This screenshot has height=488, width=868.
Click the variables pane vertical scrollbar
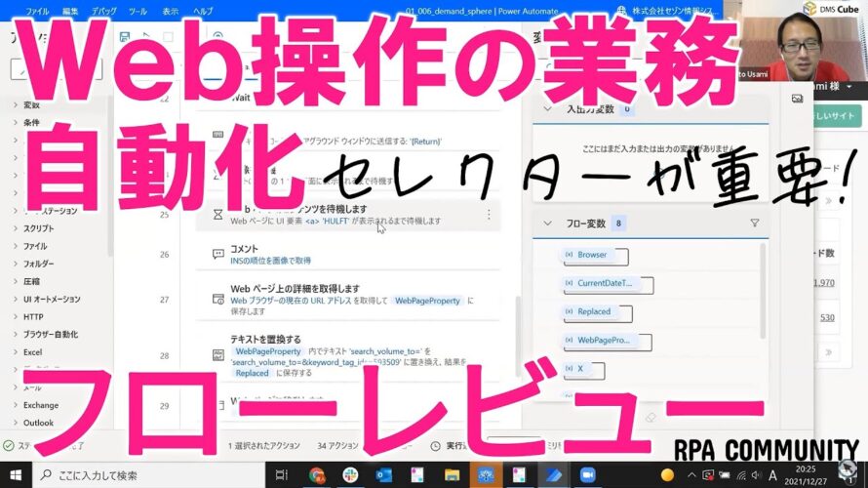pyautogui.click(x=763, y=291)
